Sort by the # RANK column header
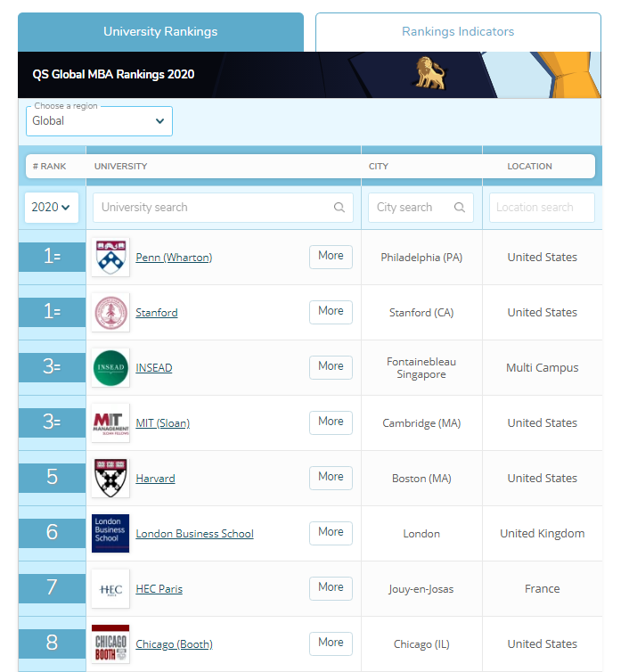Viewport: 629px width, 672px height. point(50,167)
